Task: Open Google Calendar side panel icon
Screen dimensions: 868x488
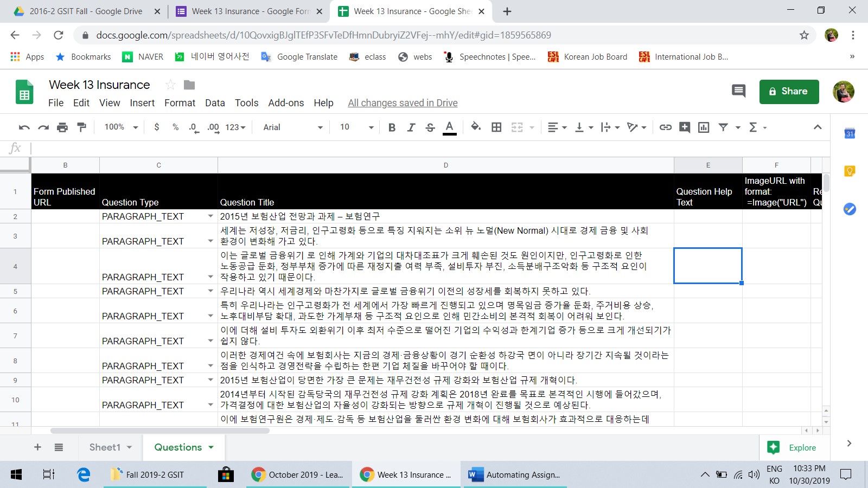Action: (850, 133)
